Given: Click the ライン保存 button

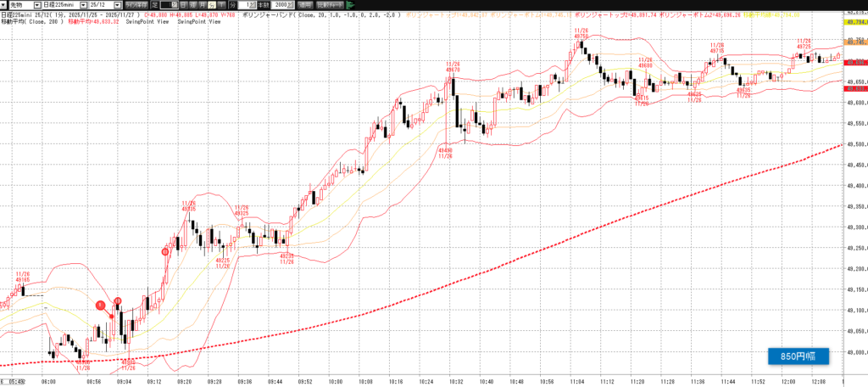Looking at the screenshot, I should (136, 5).
